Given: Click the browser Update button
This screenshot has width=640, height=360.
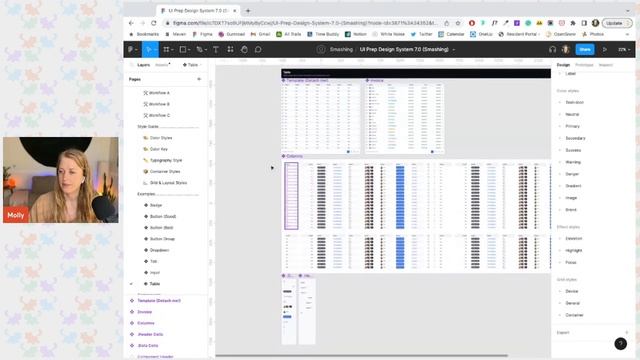Looking at the screenshot, I should point(616,23).
